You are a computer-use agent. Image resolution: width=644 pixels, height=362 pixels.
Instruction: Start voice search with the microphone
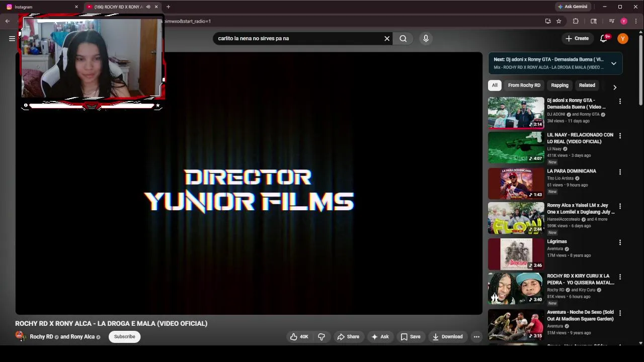pyautogui.click(x=426, y=39)
